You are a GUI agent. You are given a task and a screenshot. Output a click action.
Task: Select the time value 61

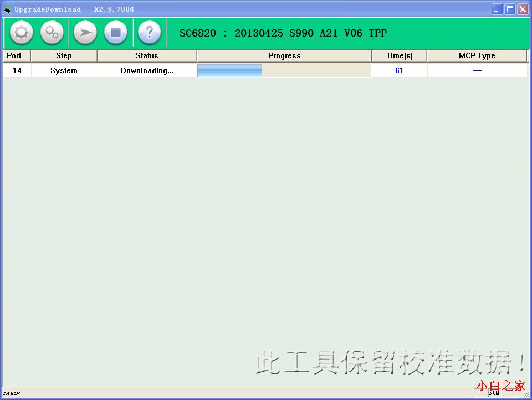[x=400, y=70]
